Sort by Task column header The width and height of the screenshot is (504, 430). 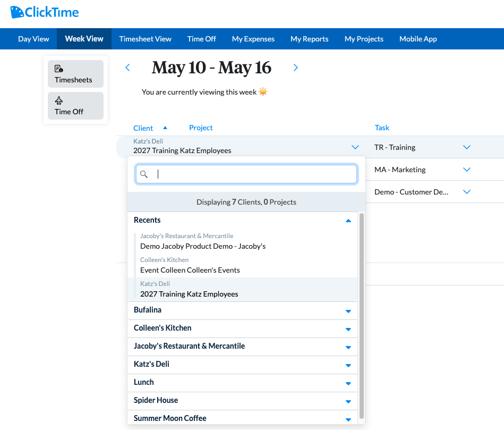(x=382, y=128)
